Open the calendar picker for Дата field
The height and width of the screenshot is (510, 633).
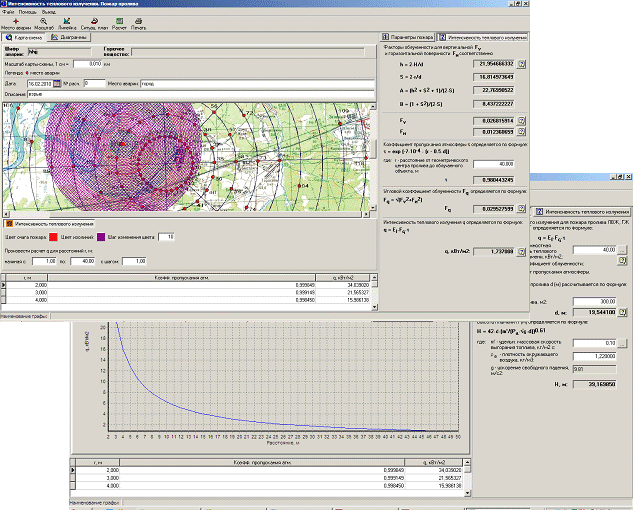(57, 83)
